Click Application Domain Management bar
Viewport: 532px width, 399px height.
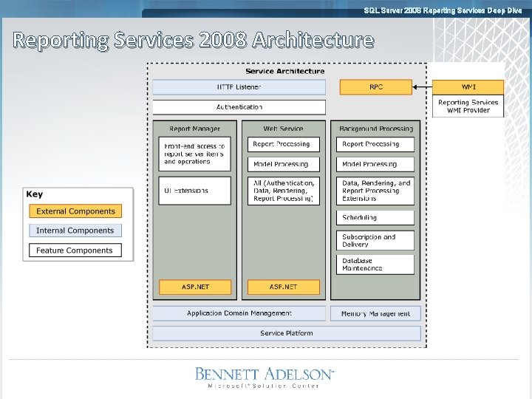[239, 313]
